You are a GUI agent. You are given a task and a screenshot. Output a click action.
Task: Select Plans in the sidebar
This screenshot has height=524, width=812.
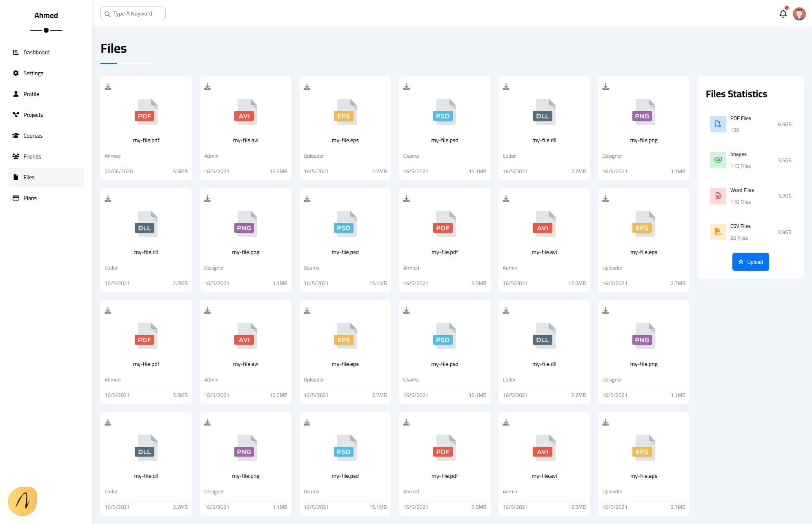[x=30, y=198]
